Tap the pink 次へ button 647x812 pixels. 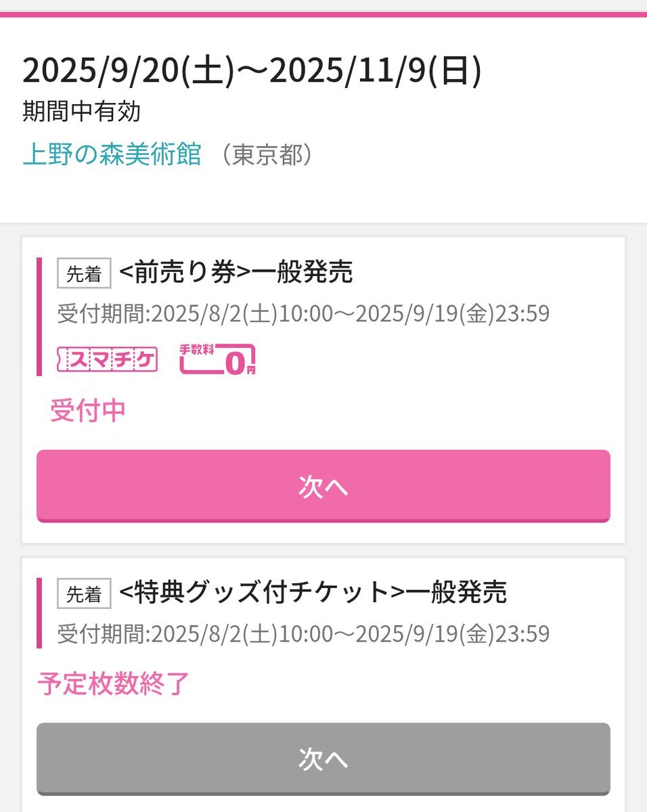tap(323, 486)
